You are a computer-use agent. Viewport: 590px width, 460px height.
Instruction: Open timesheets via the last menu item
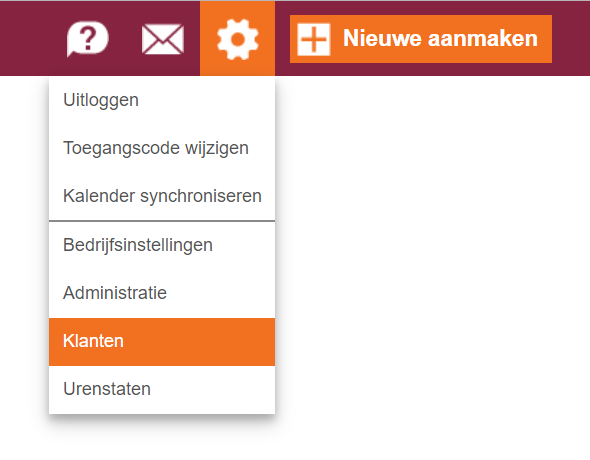(x=162, y=389)
